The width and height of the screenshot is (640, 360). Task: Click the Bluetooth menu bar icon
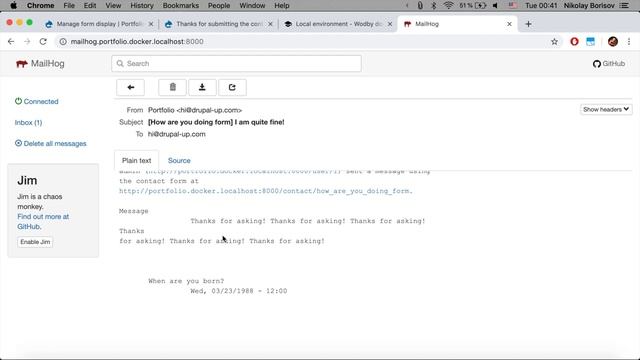(434, 6)
